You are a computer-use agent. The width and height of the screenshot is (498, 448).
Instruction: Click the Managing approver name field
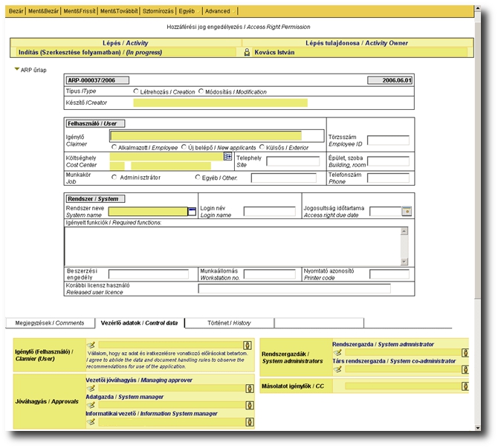(x=172, y=388)
